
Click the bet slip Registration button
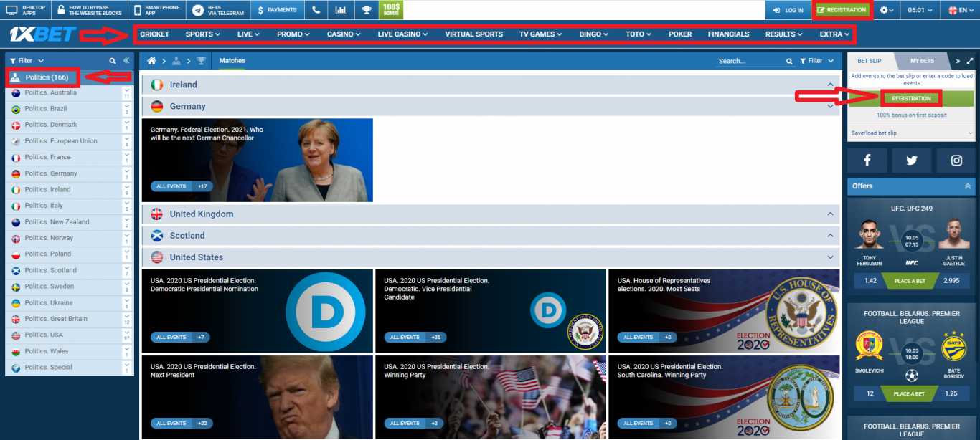coord(911,98)
